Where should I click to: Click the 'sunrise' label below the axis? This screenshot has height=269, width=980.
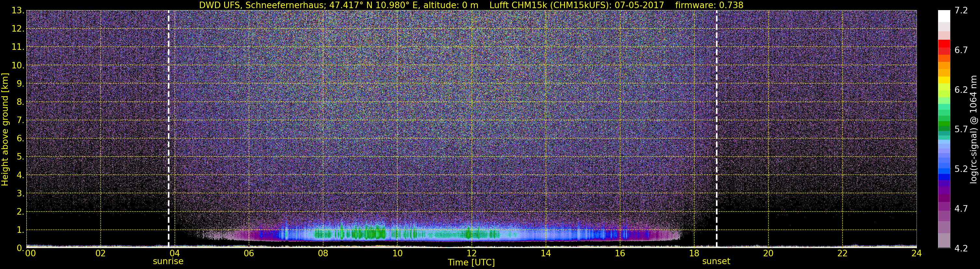[x=168, y=262]
